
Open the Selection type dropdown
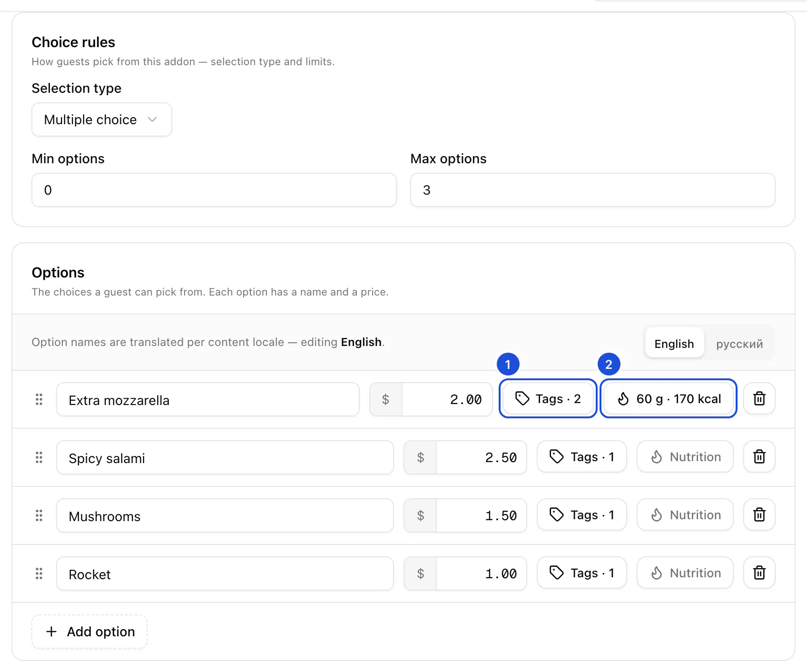tap(102, 119)
